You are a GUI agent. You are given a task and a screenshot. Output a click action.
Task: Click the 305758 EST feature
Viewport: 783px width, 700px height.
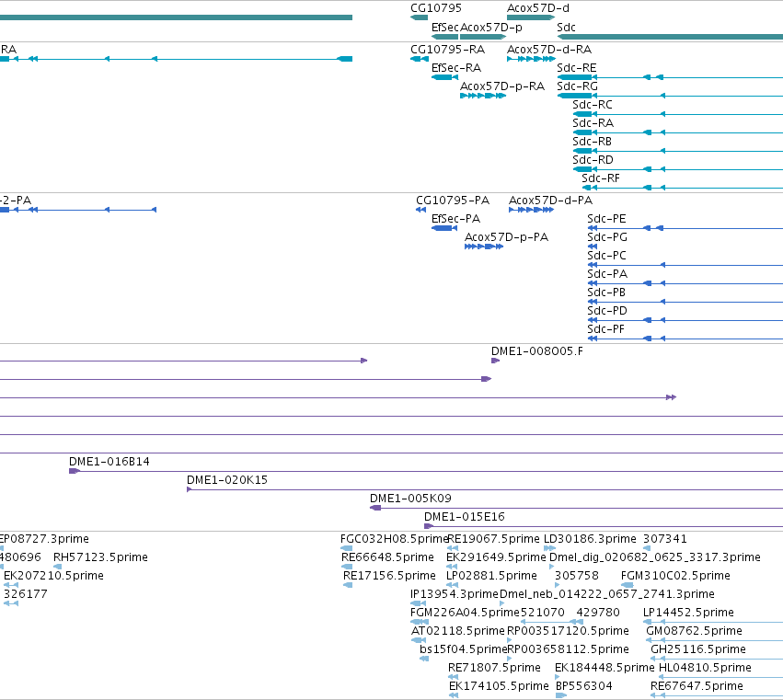[x=558, y=585]
